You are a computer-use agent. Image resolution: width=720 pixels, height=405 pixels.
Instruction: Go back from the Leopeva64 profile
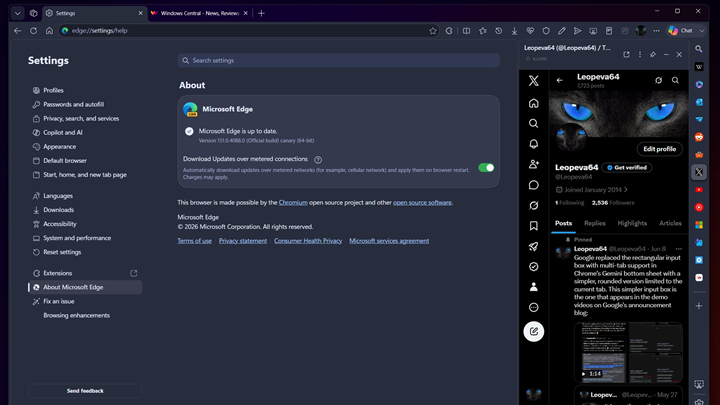pos(559,80)
